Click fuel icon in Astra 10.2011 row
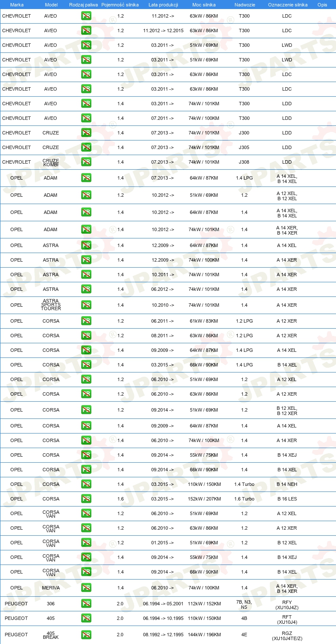Image resolution: width=336 pixels, height=644 pixels. [86, 275]
